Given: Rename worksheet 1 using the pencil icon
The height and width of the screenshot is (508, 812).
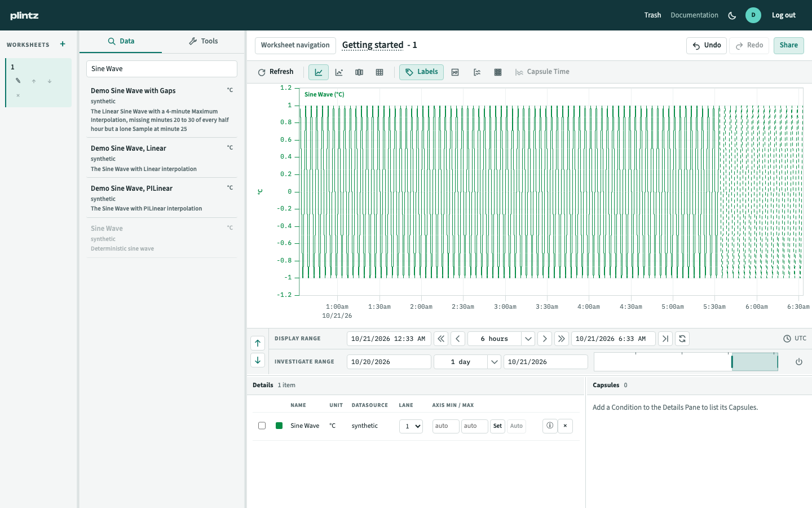Looking at the screenshot, I should 18,81.
